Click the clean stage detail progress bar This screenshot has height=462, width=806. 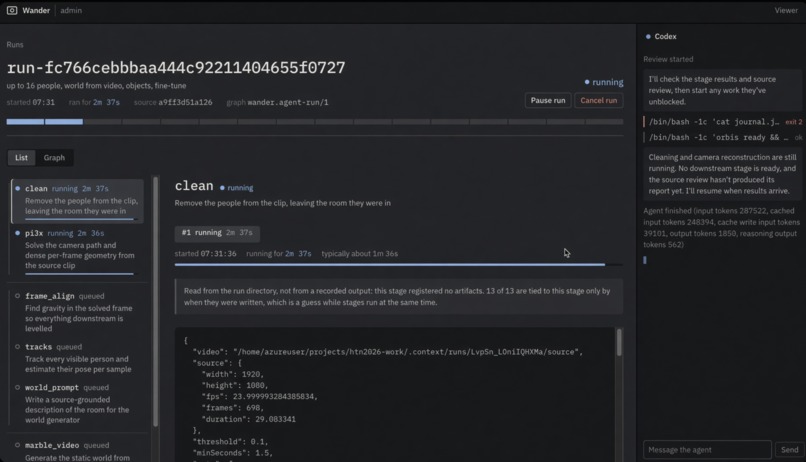tap(398, 265)
